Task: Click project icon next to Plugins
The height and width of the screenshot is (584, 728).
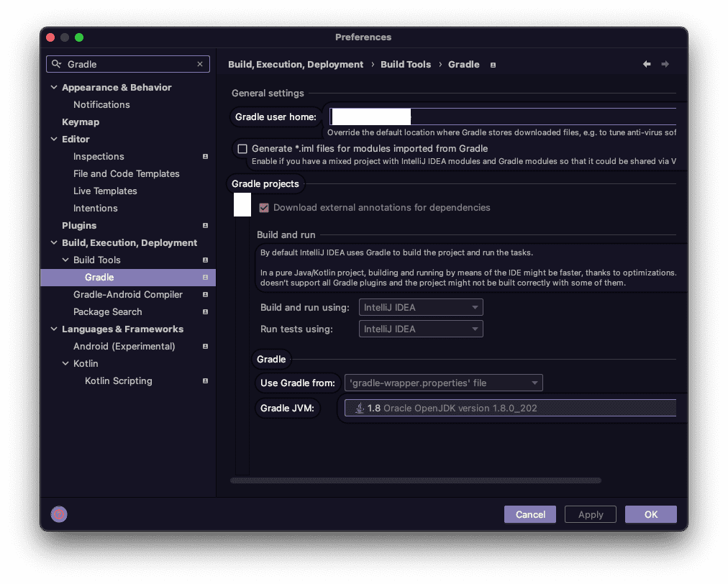Action: [x=205, y=226]
